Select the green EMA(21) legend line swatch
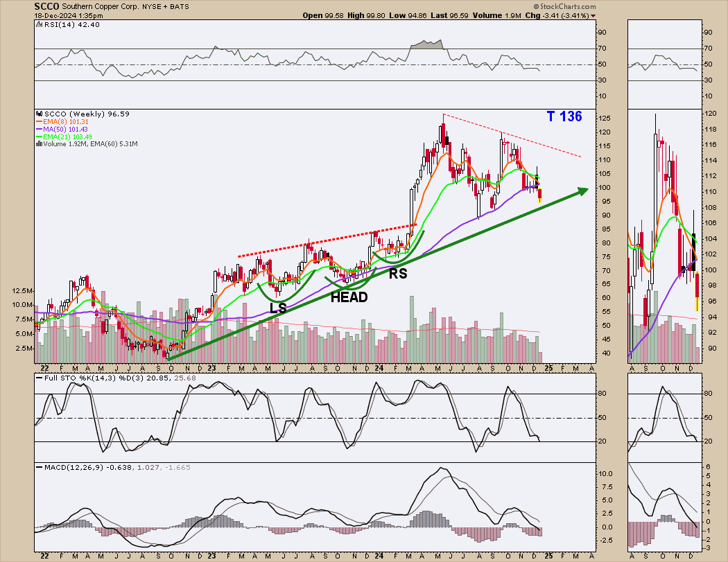 [40, 137]
